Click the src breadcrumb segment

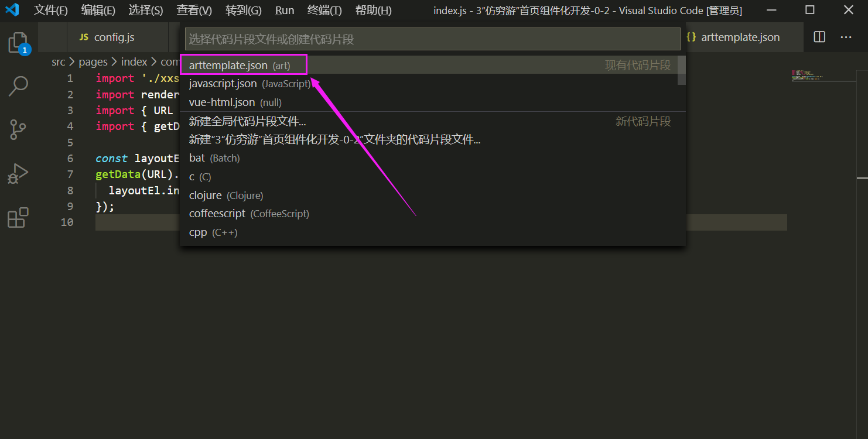pos(59,61)
